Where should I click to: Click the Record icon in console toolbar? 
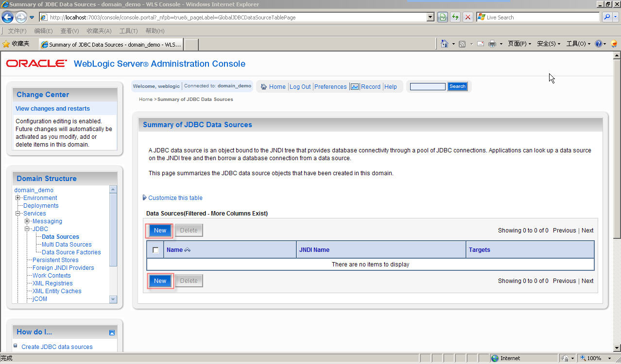355,87
